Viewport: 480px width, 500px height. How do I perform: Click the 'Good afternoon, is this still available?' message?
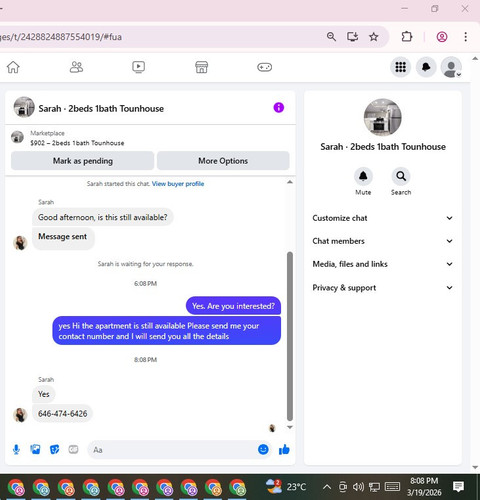103,217
